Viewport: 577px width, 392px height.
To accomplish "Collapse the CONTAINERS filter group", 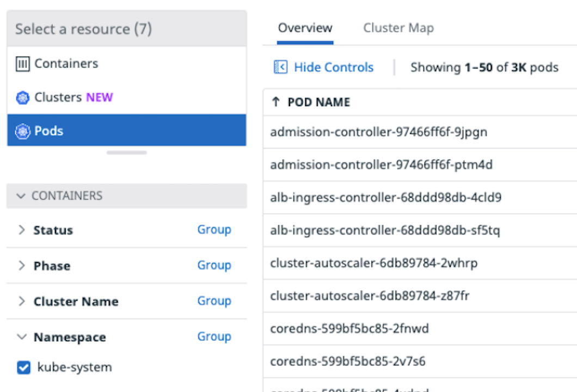I will point(20,195).
